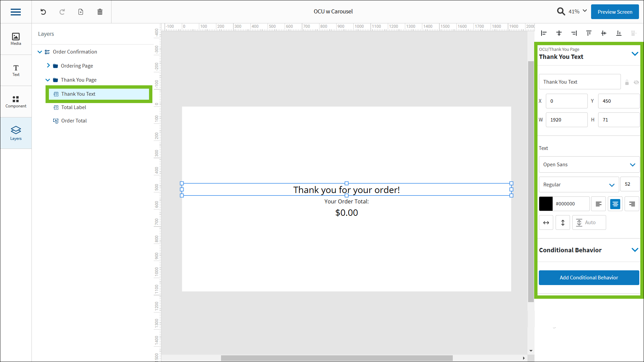Image resolution: width=644 pixels, height=362 pixels.
Task: Open the Open Sans font dropdown
Action: pyautogui.click(x=589, y=165)
